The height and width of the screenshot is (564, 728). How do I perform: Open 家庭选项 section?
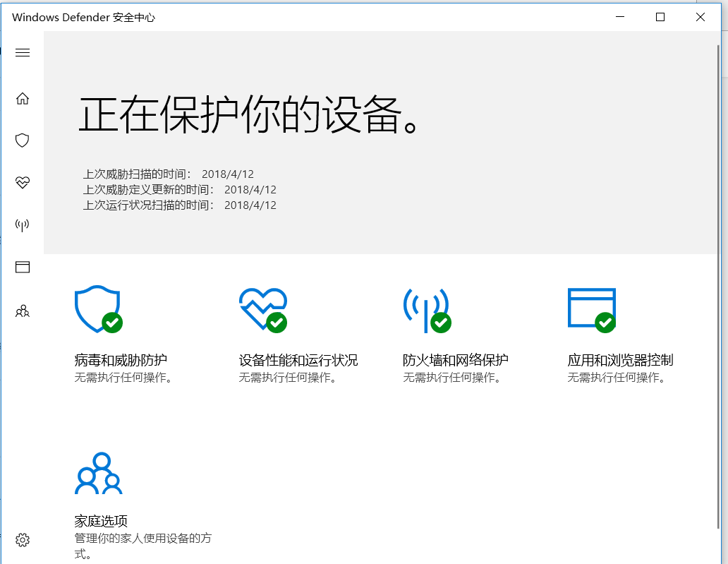(101, 521)
